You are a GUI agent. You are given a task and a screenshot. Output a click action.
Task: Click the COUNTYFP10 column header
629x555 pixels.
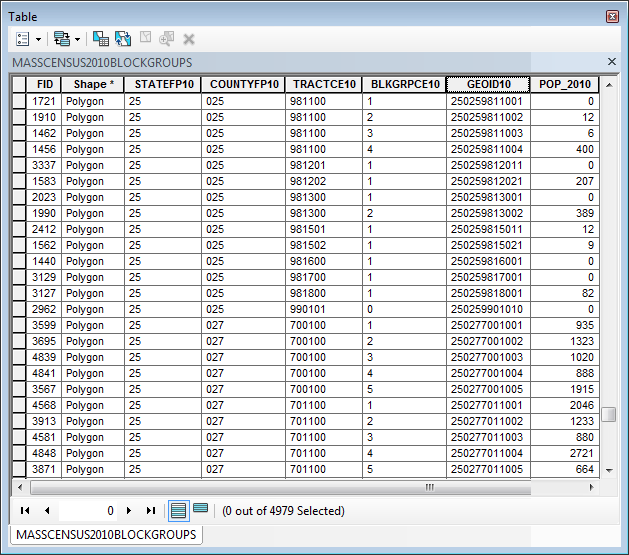[x=243, y=84]
